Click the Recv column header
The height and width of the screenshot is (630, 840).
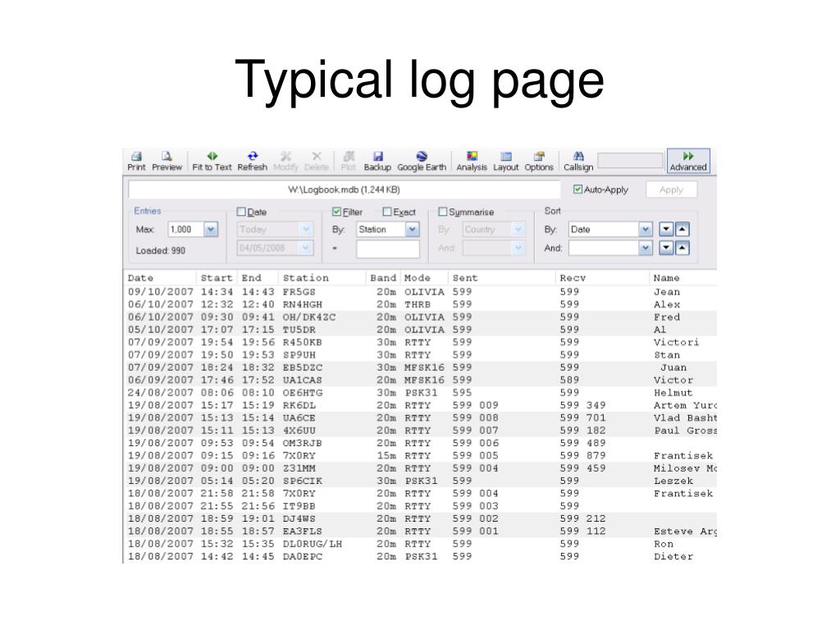(x=603, y=278)
